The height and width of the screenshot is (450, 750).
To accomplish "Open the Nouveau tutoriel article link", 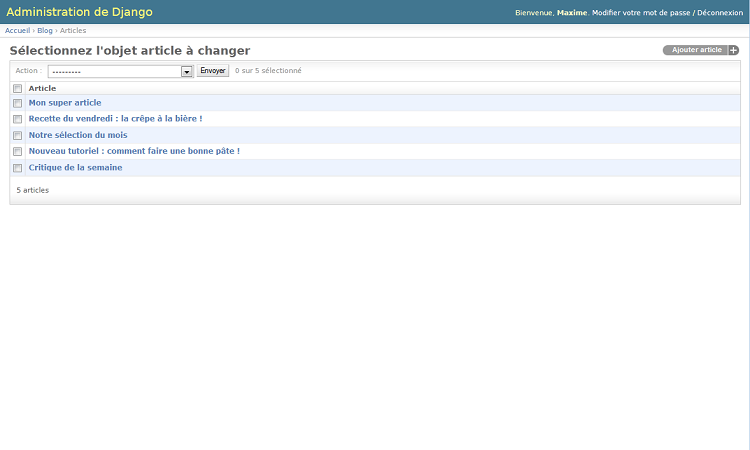I will (134, 151).
